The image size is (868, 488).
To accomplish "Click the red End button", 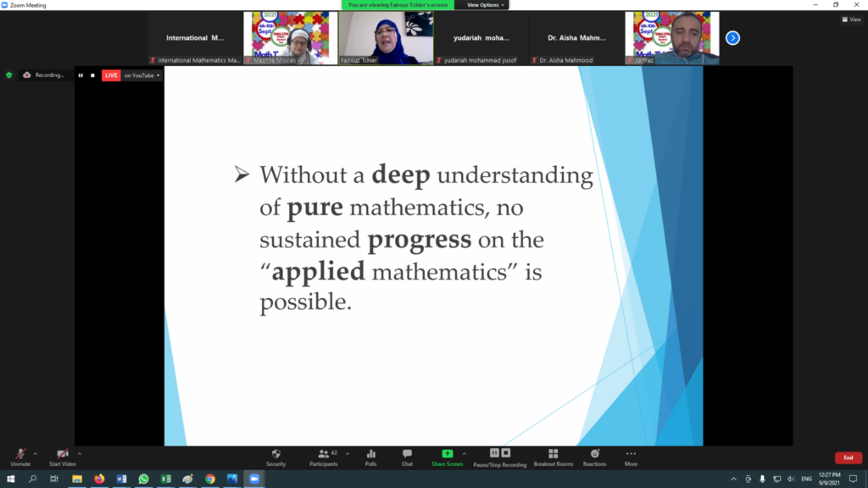I will (848, 457).
